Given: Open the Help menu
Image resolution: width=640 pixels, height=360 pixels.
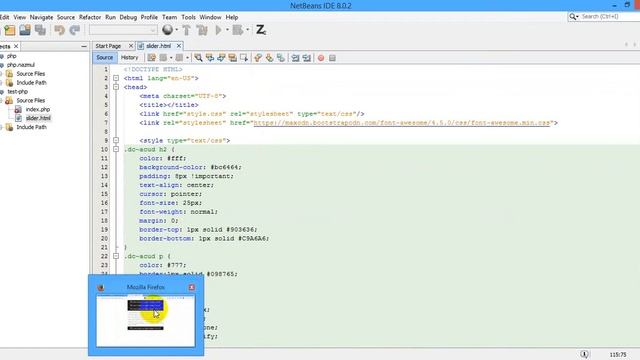Looking at the screenshot, I should [232, 17].
